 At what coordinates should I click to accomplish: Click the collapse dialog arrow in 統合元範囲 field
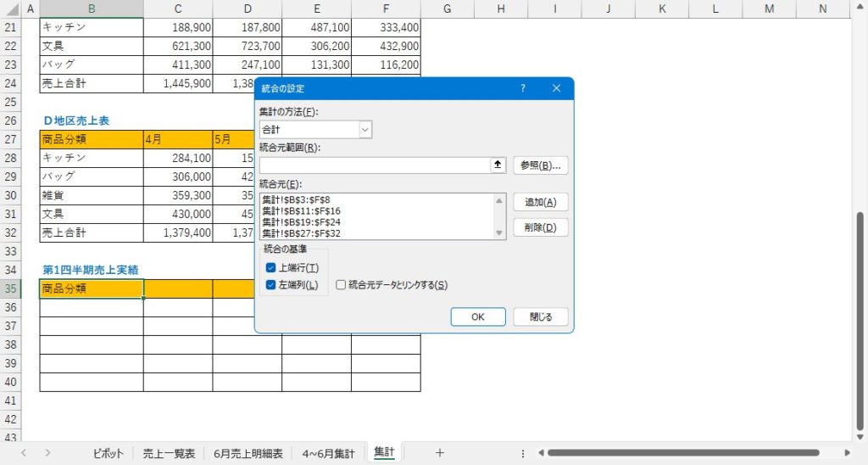[498, 165]
